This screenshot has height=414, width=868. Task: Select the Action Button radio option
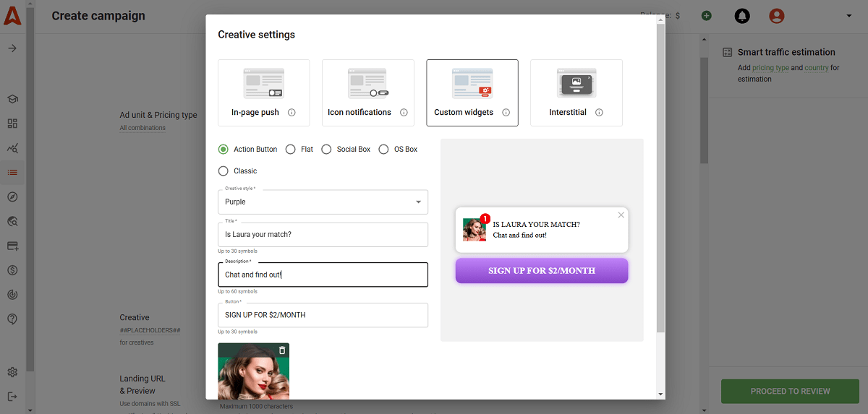[223, 150]
